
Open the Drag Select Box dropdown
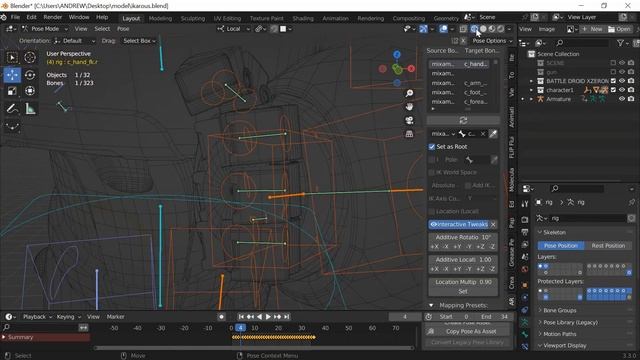(139, 41)
